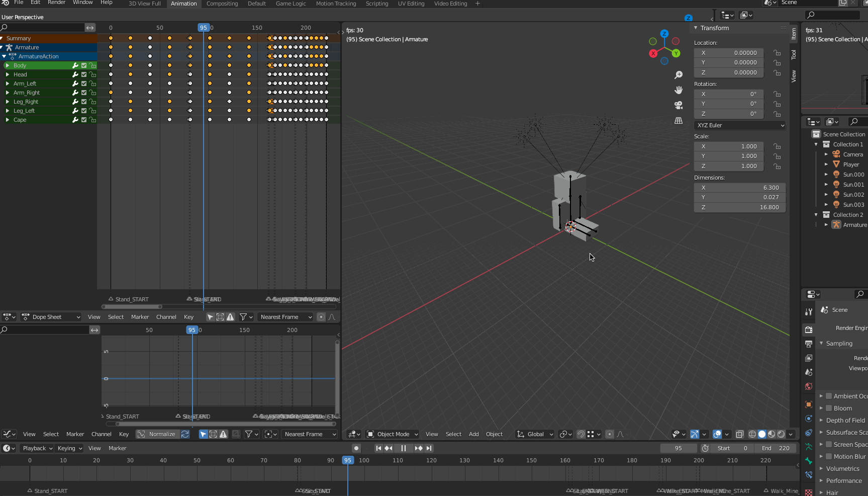Toggle viewport gizmos display button
The width and height of the screenshot is (868, 496).
click(x=695, y=434)
